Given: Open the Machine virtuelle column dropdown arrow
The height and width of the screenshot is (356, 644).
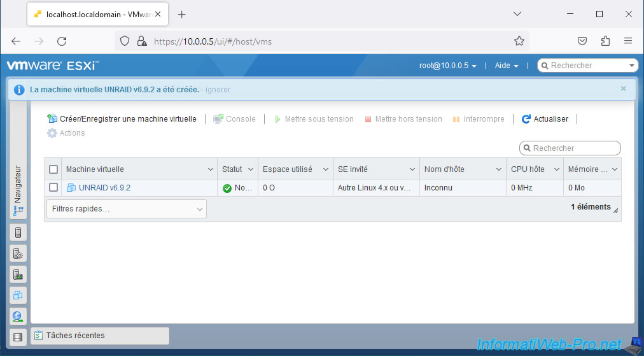Looking at the screenshot, I should click(211, 169).
